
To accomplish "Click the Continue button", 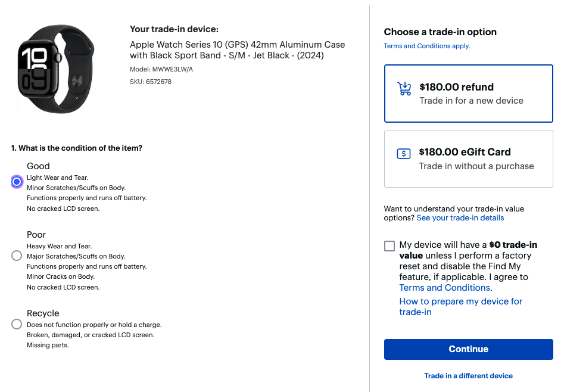I will tap(468, 349).
